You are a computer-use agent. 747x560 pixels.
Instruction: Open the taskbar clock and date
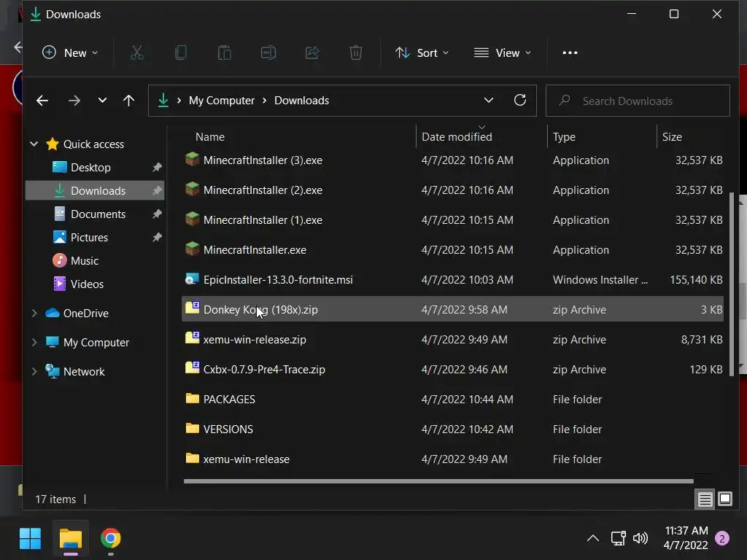pos(686,538)
